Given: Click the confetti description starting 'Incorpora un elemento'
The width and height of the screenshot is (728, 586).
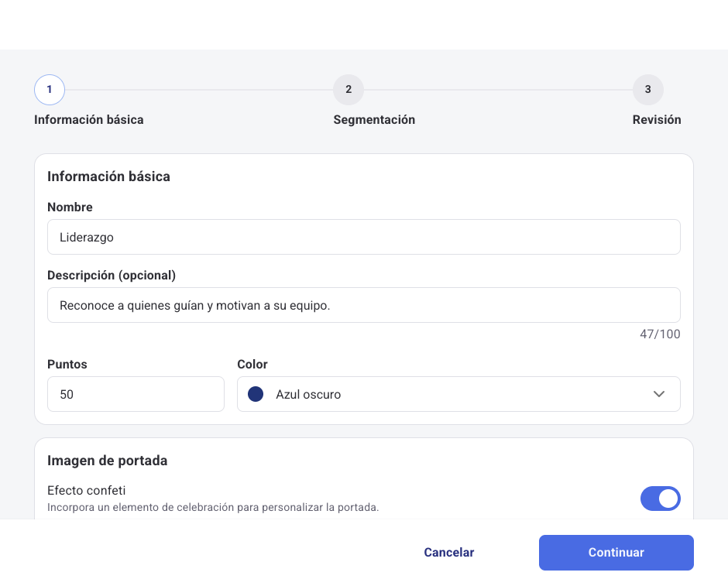Looking at the screenshot, I should [213, 507].
